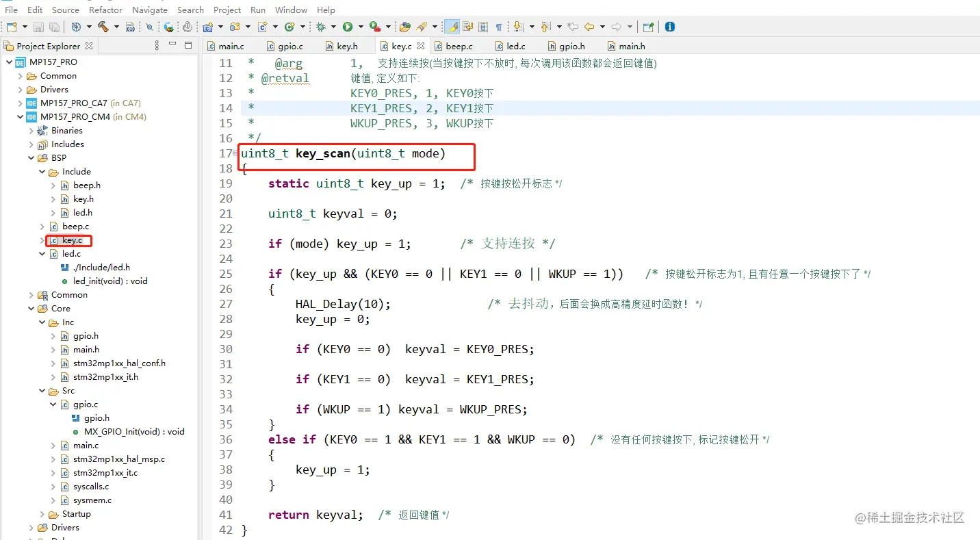The height and width of the screenshot is (540, 980).
Task: Select the led_init(void) : void entry
Action: pyautogui.click(x=110, y=281)
